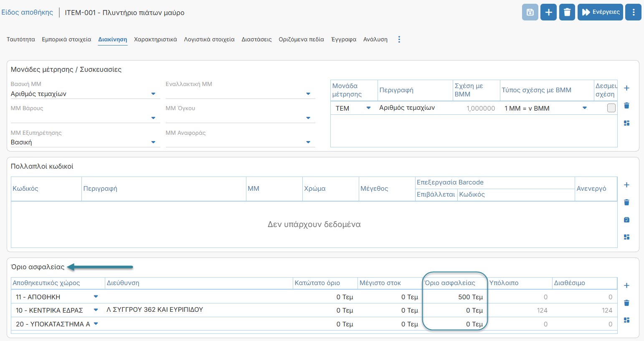
Task: Open the ΜΜ Όγκου dropdown
Action: tap(308, 118)
